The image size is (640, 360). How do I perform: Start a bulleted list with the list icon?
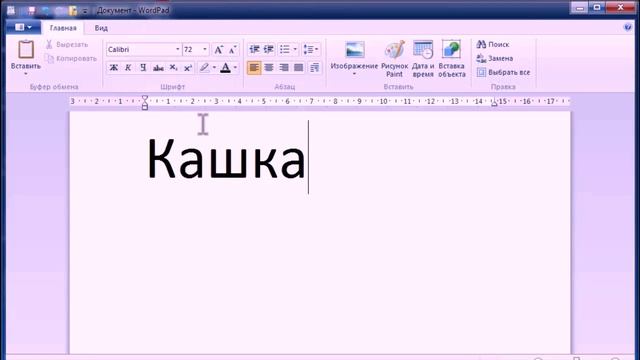point(285,49)
